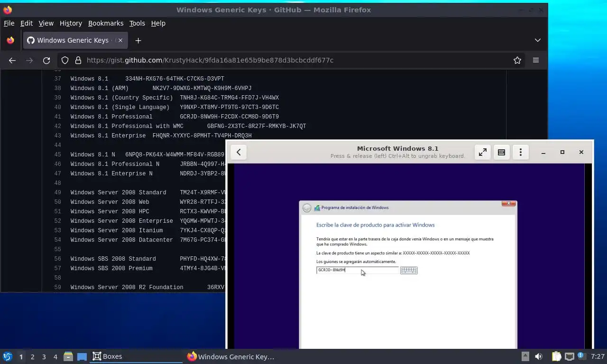Open the Edit menu
607x364 pixels.
pos(27,23)
